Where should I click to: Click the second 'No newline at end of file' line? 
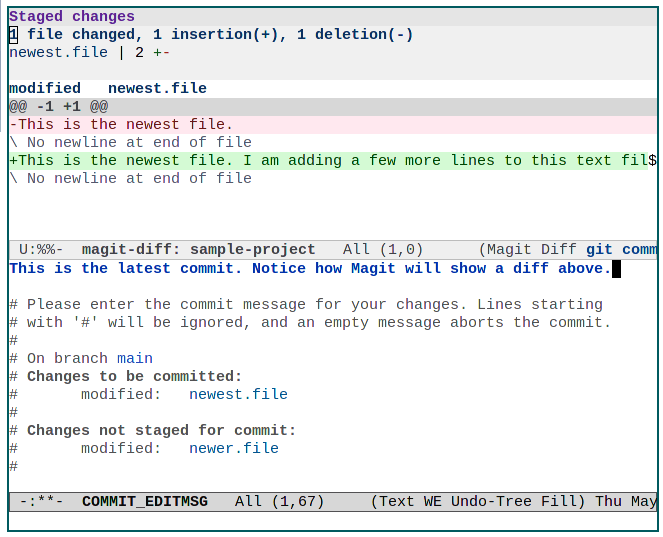click(130, 178)
